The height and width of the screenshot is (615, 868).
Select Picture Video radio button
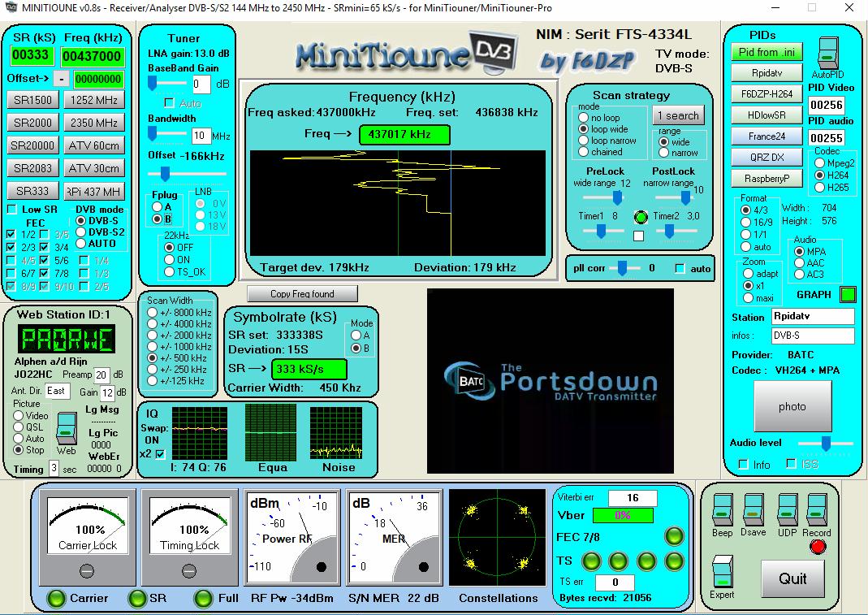(18, 415)
